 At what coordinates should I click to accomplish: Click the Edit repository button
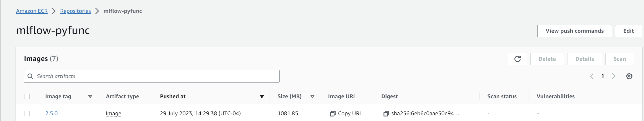click(x=628, y=31)
